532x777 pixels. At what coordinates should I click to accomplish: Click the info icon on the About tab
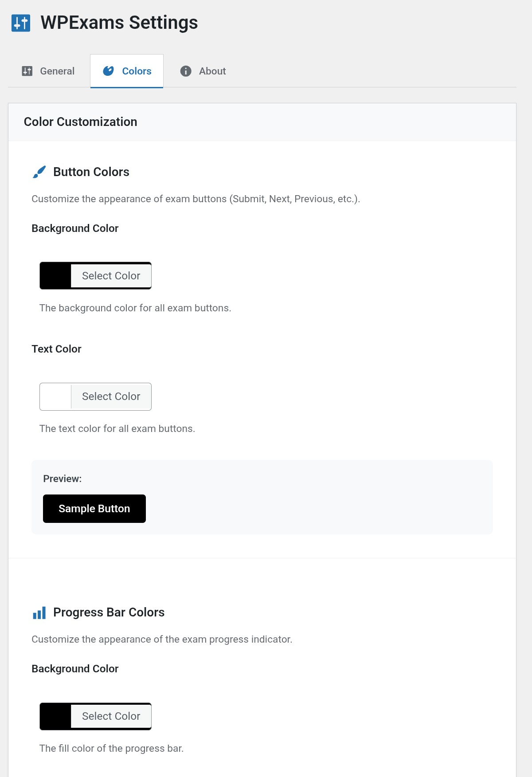click(x=185, y=71)
